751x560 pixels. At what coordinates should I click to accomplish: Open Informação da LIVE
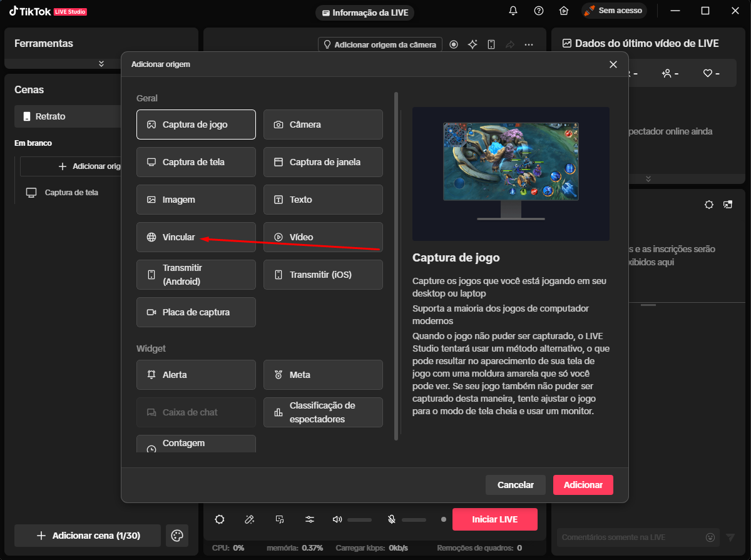pos(365,13)
